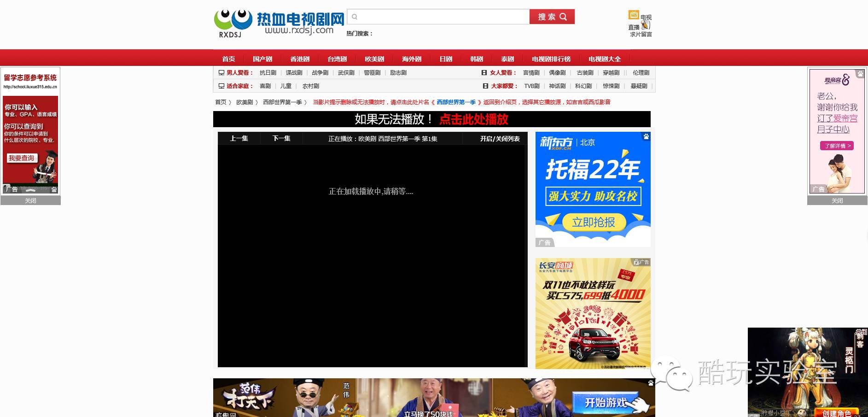Click the paw close icon on 新东方 ad
The height and width of the screenshot is (417, 868).
click(x=646, y=136)
